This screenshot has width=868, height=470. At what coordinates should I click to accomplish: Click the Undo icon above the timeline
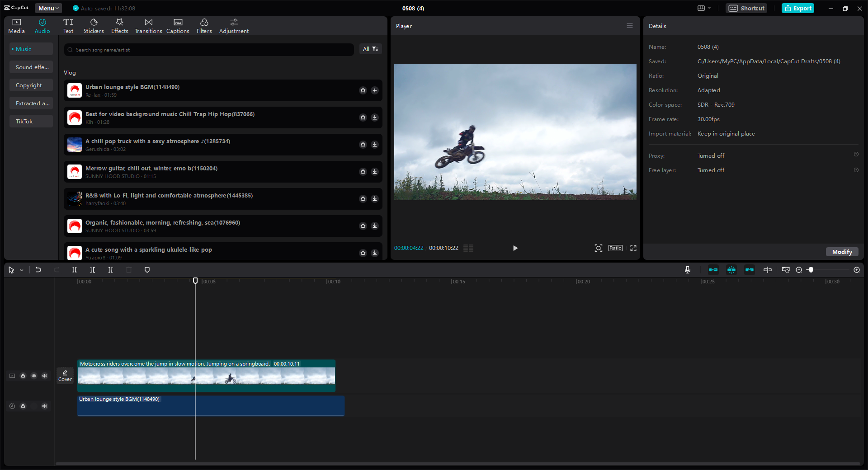[x=38, y=270]
